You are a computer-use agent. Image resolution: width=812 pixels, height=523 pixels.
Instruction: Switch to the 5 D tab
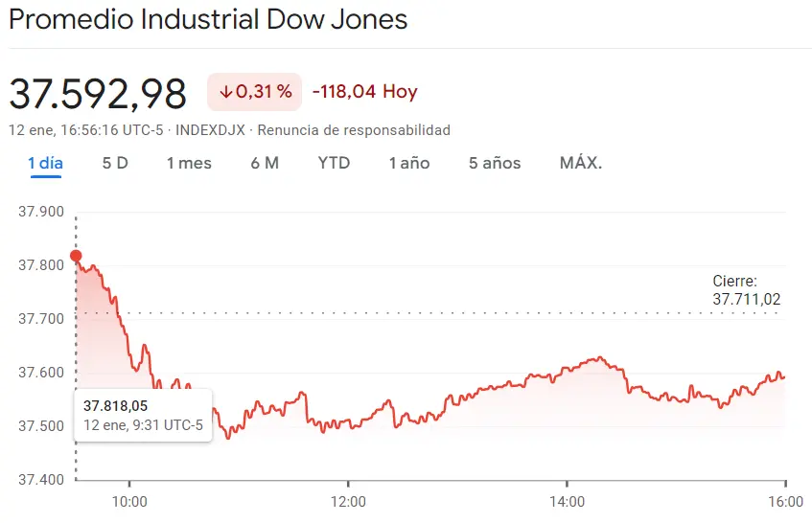(x=115, y=163)
